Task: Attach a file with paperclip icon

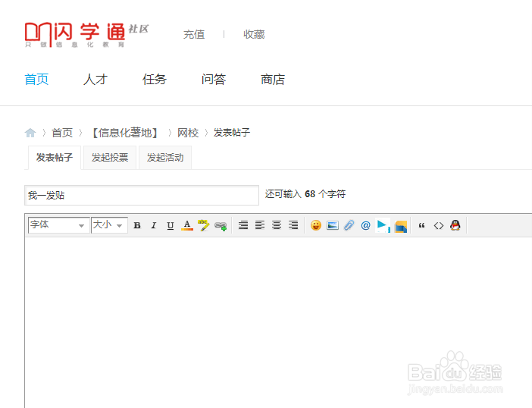Action: [x=349, y=225]
